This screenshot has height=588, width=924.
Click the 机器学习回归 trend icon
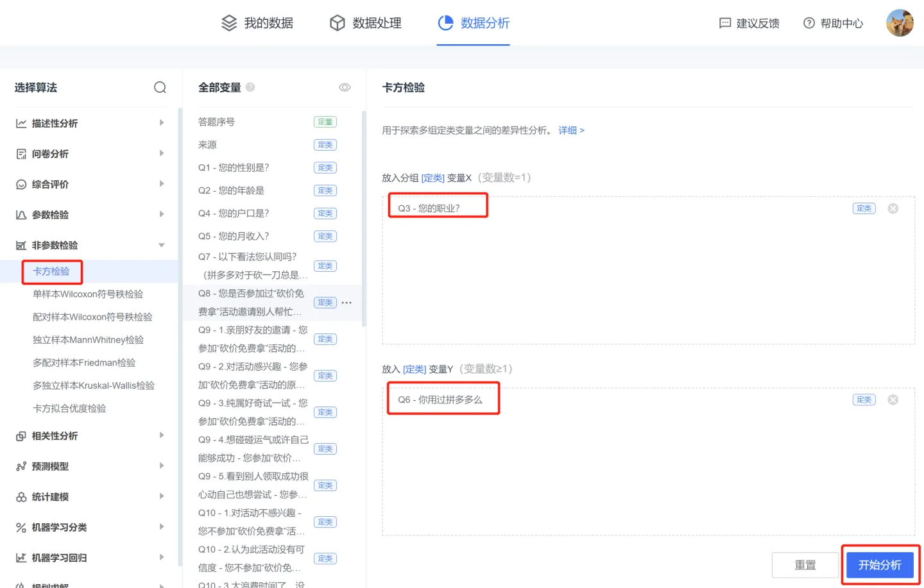pos(21,558)
